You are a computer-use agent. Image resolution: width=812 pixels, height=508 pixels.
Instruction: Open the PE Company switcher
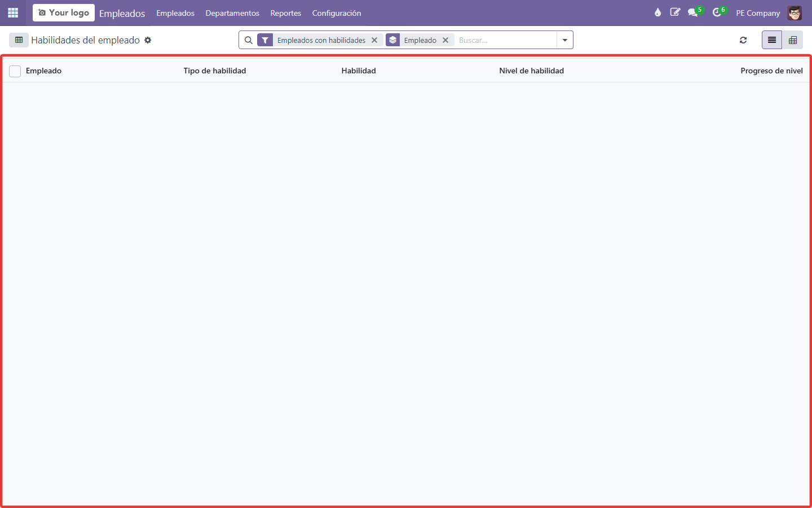click(758, 13)
